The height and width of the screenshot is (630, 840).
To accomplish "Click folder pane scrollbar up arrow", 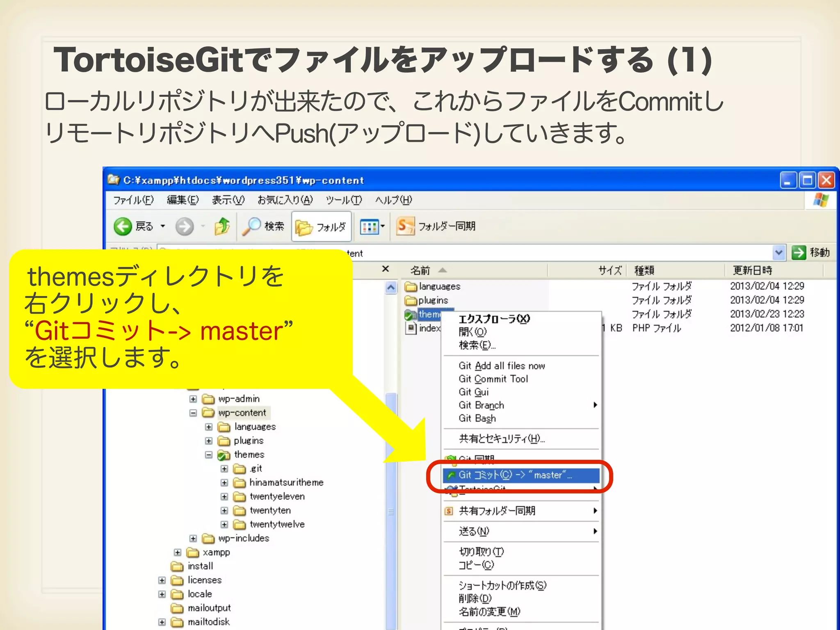I will (391, 288).
